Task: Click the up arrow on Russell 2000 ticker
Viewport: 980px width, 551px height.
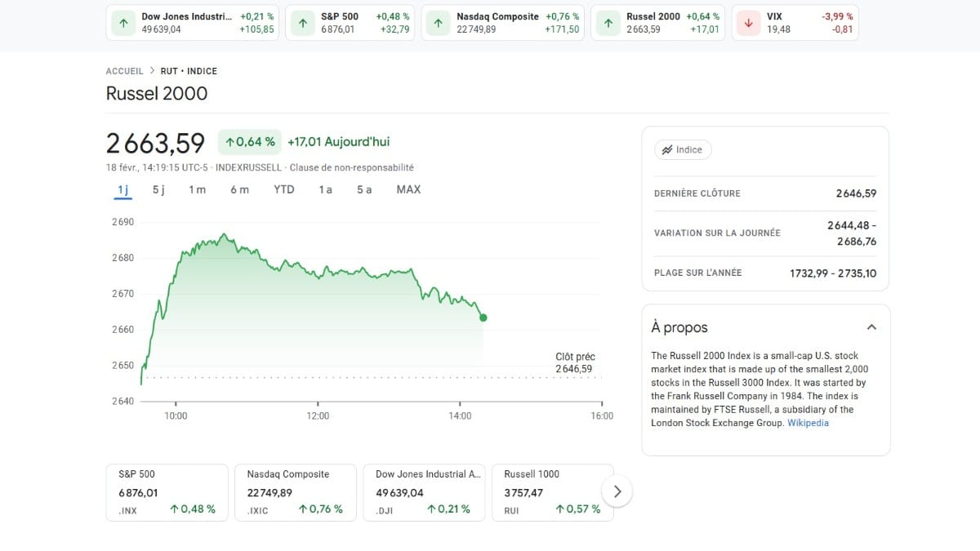Action: click(x=608, y=22)
